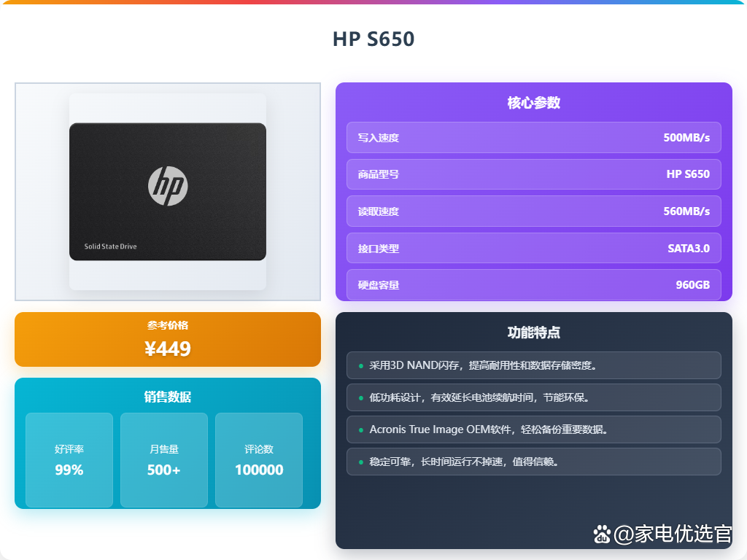747x560 pixels.
Task: Click the 好评率 99% card
Action: pos(69,460)
